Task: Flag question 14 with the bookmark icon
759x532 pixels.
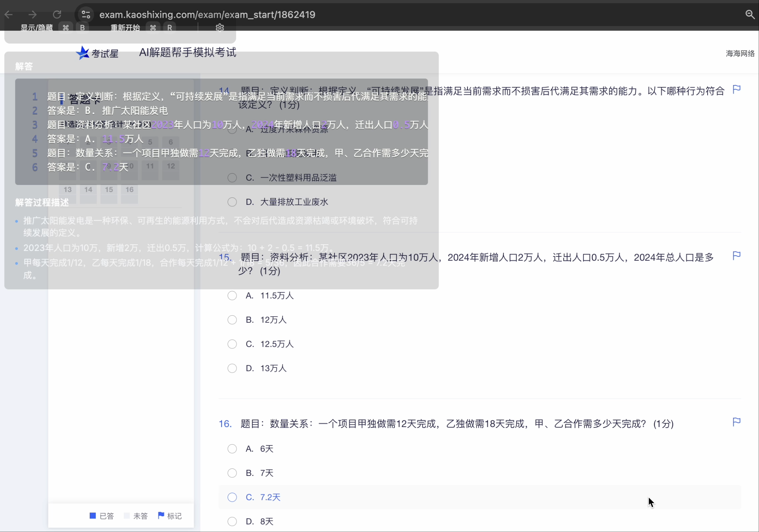Action: pos(736,89)
